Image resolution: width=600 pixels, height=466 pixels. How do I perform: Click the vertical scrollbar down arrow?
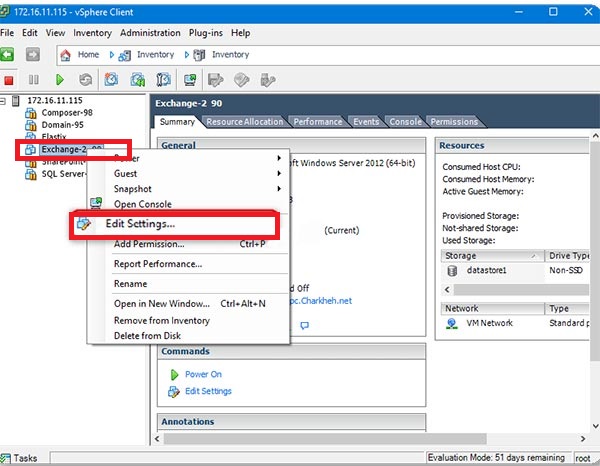(595, 426)
